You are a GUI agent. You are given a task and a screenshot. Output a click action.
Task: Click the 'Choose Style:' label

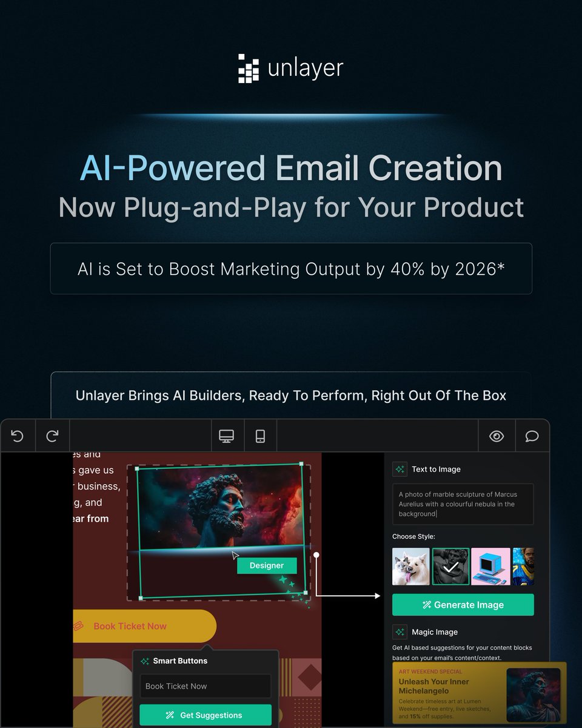(413, 537)
